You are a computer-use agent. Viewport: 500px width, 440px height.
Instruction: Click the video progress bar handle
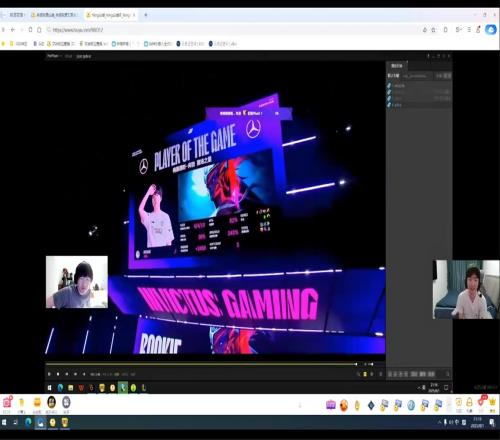coord(356,364)
